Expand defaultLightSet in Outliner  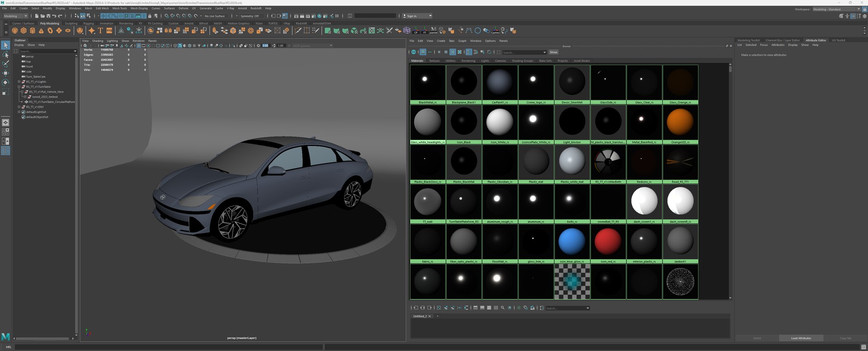[19, 112]
